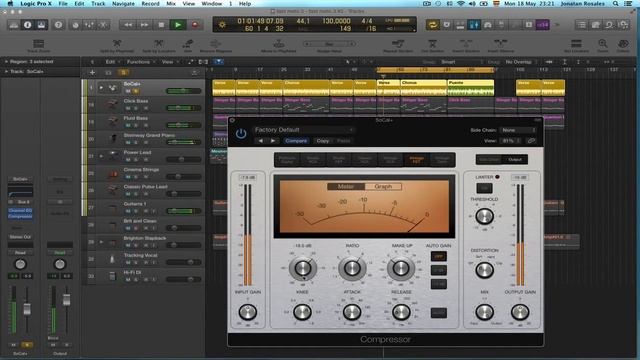Click the Rewind transport button
This screenshot has height=360, width=640.
(128, 25)
